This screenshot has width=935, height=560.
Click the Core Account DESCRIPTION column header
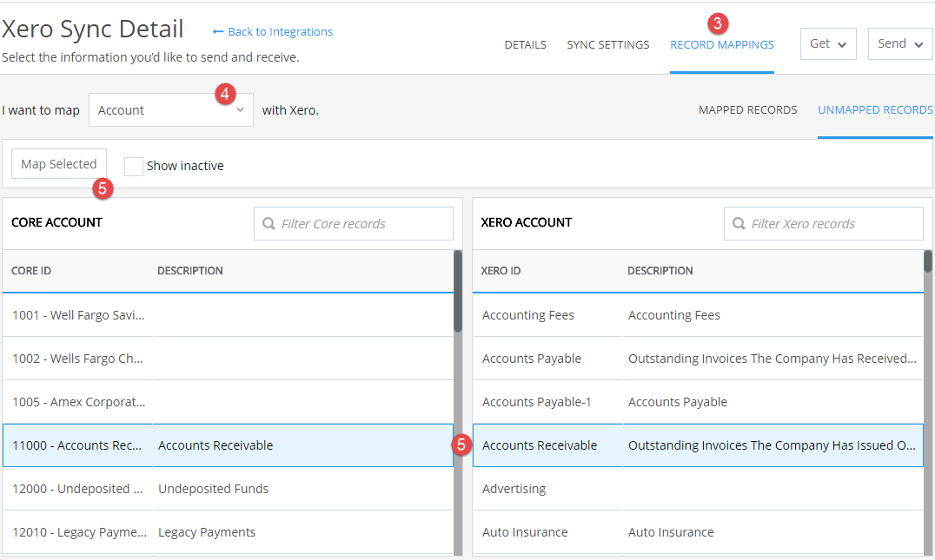point(190,271)
